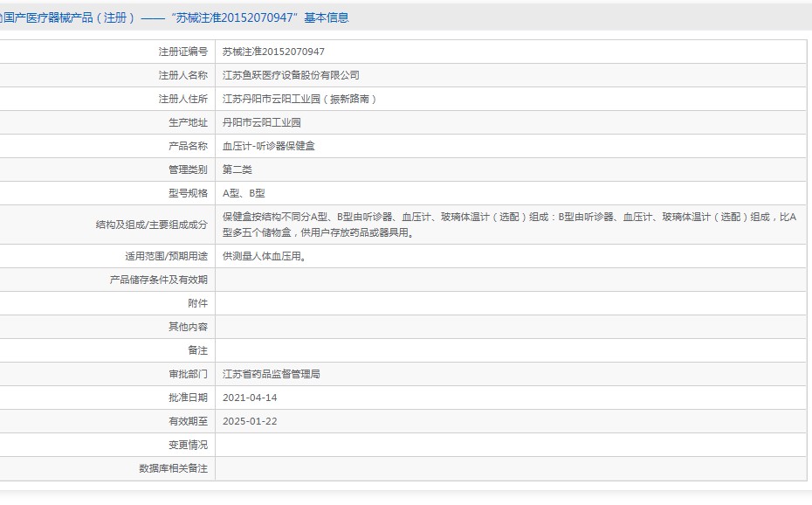
Task: Select product name 血压计-听诊器保健盒
Action: click(269, 146)
